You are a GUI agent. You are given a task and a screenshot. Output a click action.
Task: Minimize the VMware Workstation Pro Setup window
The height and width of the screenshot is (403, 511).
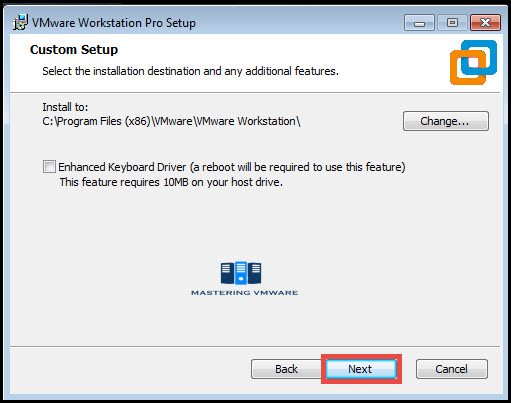click(x=419, y=23)
